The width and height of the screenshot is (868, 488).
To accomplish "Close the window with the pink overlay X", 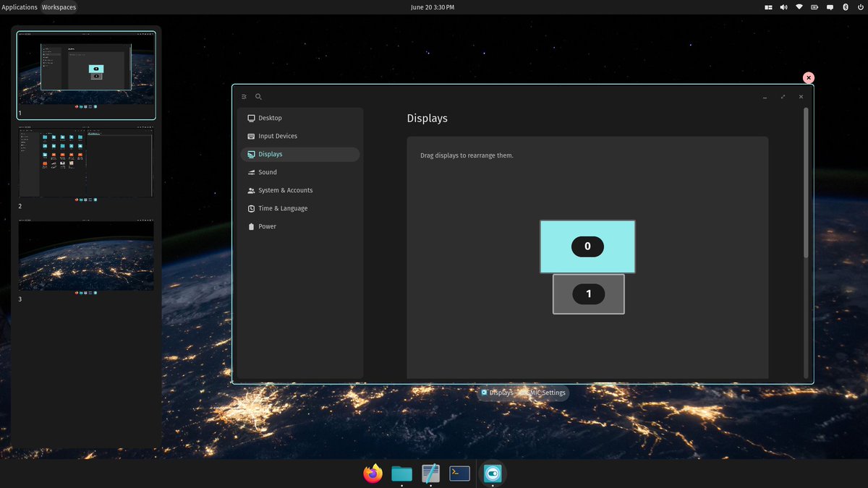I will (809, 78).
